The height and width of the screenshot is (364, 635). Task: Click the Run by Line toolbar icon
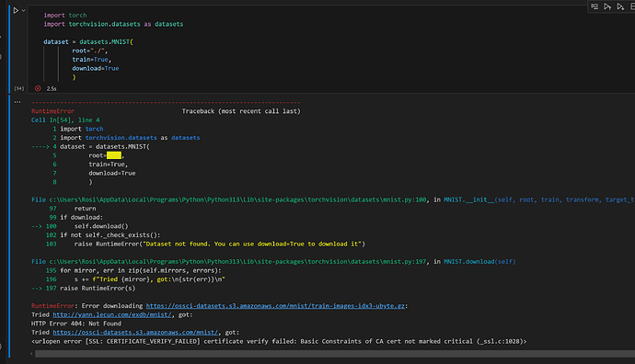tap(595, 6)
